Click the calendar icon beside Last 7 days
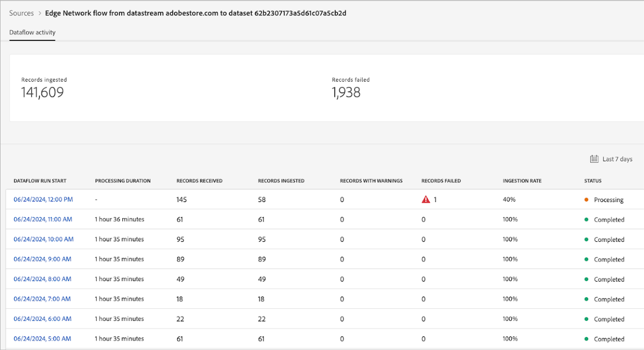The width and height of the screenshot is (644, 350). 594,159
